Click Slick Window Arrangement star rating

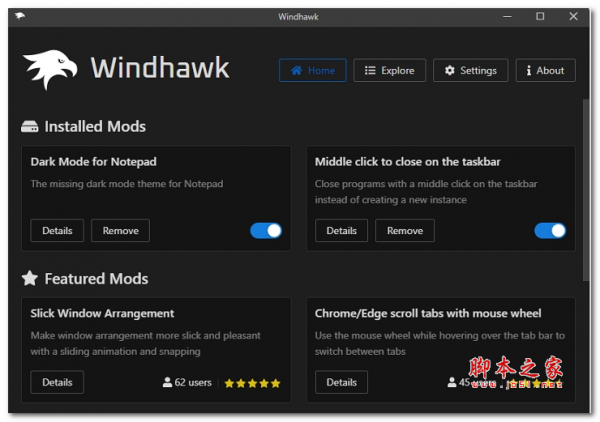[252, 383]
